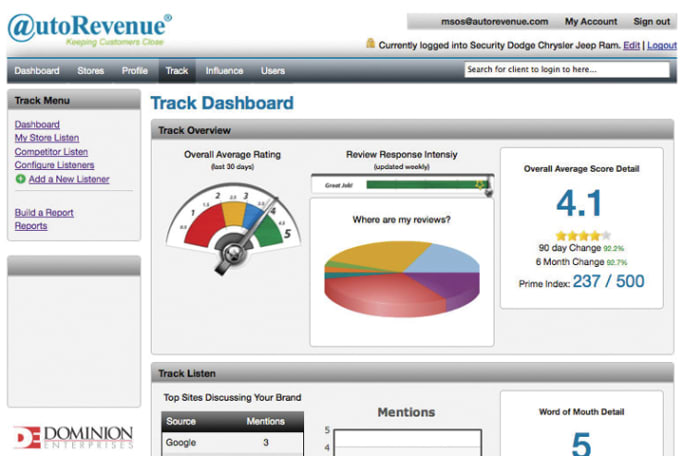Open the Dashboard tab in navigation bar

coord(37,71)
